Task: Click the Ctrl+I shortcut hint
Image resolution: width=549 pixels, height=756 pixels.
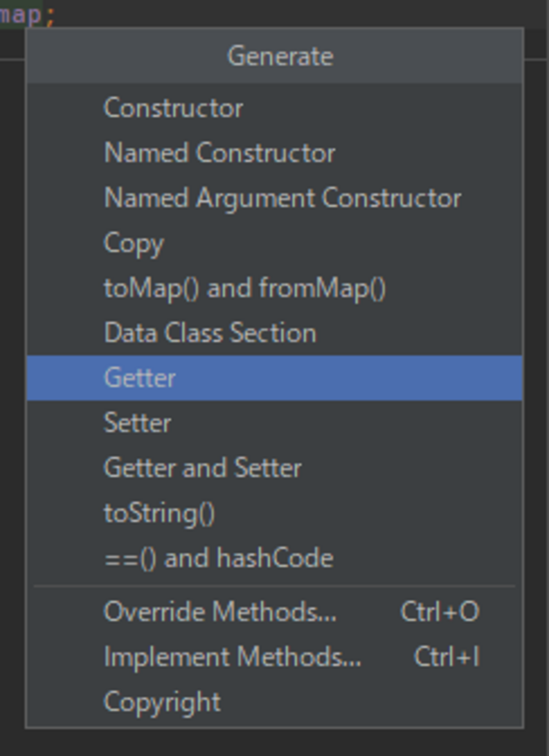Action: [x=447, y=657]
